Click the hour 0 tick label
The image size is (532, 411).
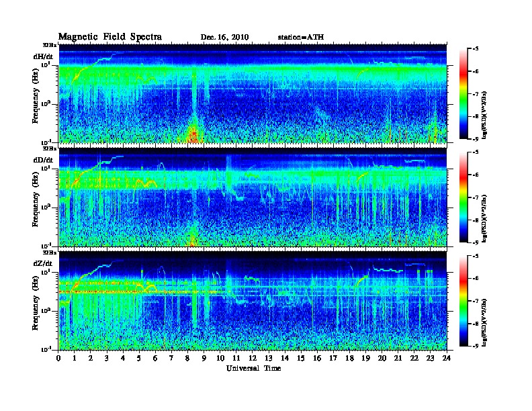tap(58, 358)
